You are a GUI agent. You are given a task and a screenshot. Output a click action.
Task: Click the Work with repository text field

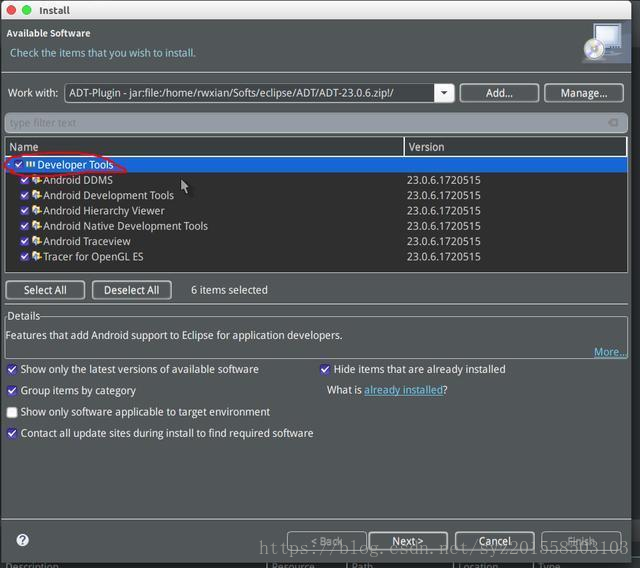pyautogui.click(x=249, y=93)
